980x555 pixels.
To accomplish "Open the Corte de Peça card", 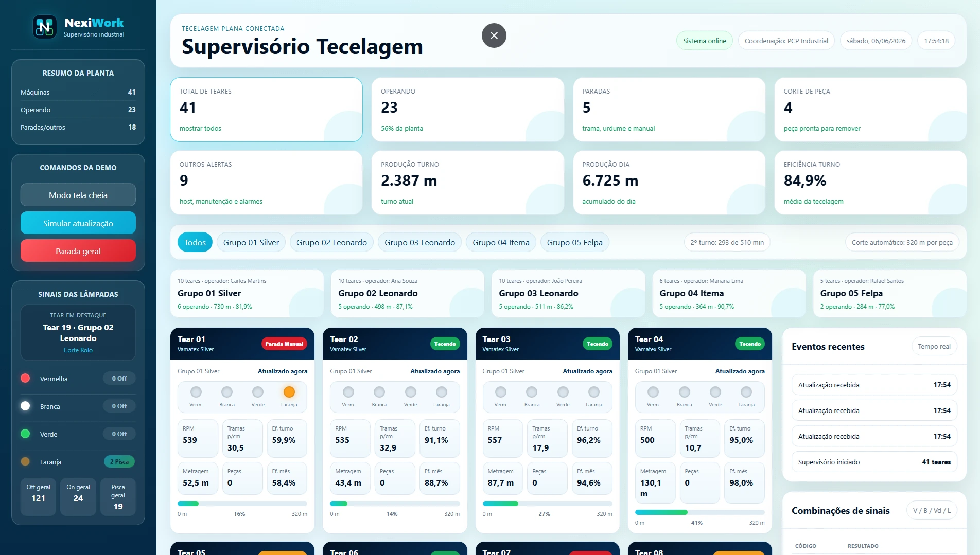I will click(x=870, y=110).
